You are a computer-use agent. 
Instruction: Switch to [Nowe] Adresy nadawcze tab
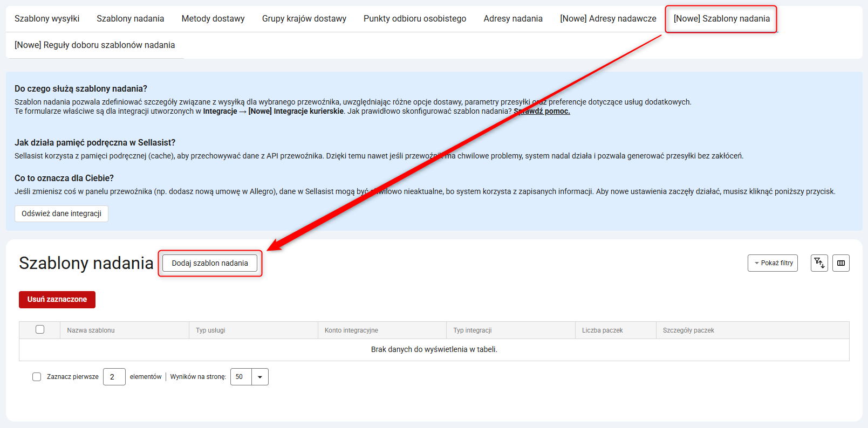pyautogui.click(x=608, y=19)
